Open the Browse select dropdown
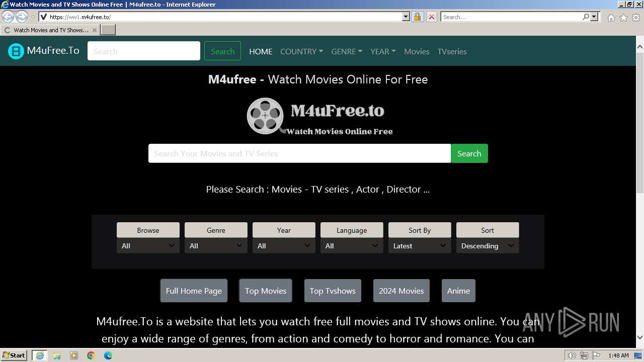Image resolution: width=644 pixels, height=362 pixels. tap(148, 245)
